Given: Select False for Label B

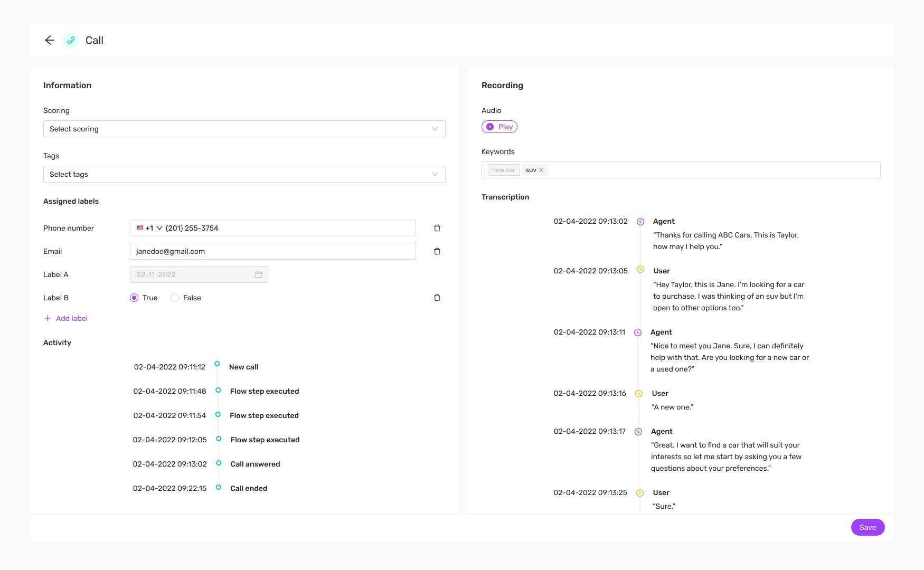Looking at the screenshot, I should [x=175, y=298].
